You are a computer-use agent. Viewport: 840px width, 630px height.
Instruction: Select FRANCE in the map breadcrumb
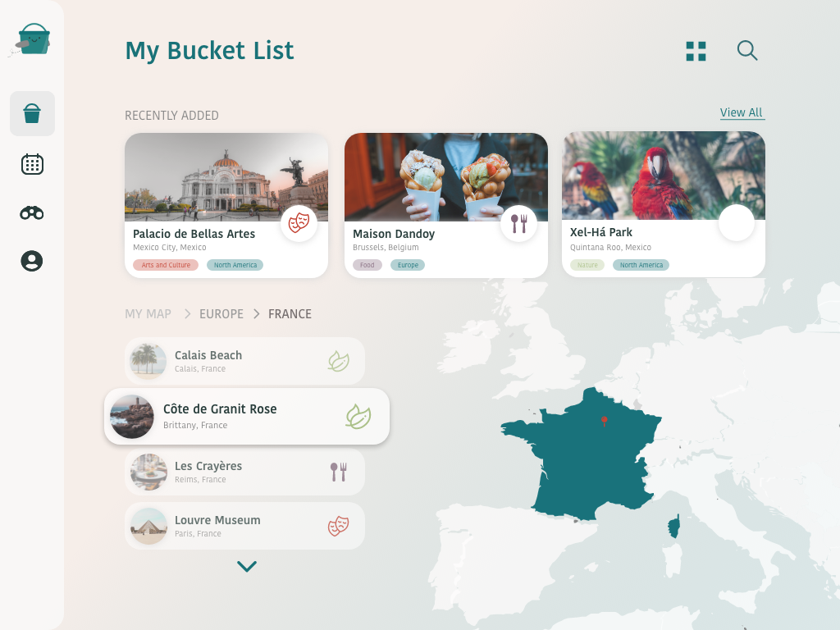[x=290, y=314]
